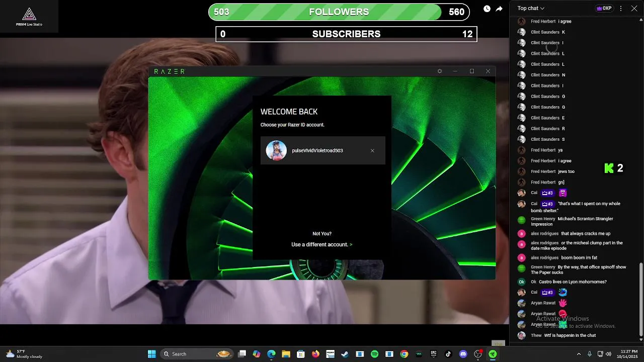The width and height of the screenshot is (644, 362).
Task: Open Microsoft Store from taskbar
Action: (x=301, y=354)
